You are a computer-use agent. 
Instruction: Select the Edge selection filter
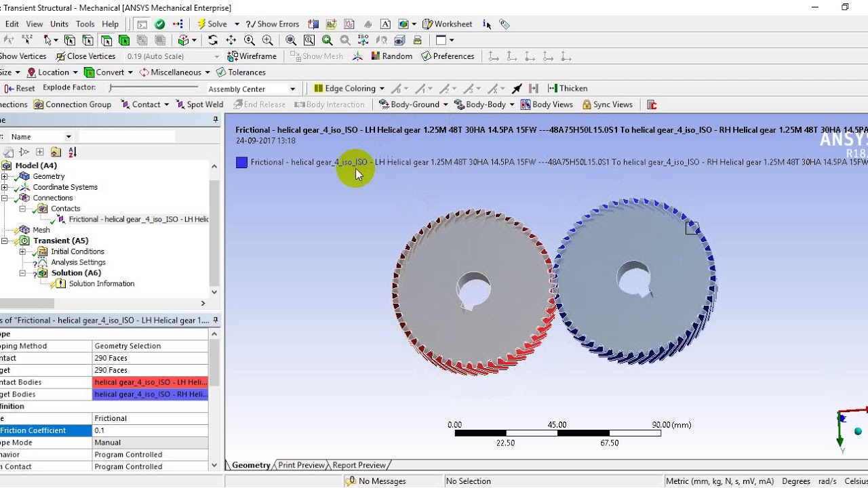[88, 40]
